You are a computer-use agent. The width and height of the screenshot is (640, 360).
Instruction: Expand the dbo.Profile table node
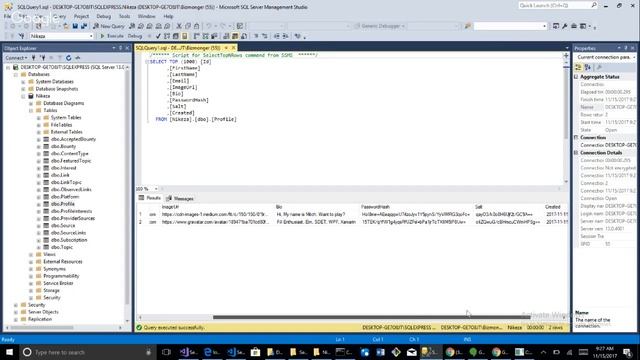click(x=38, y=204)
